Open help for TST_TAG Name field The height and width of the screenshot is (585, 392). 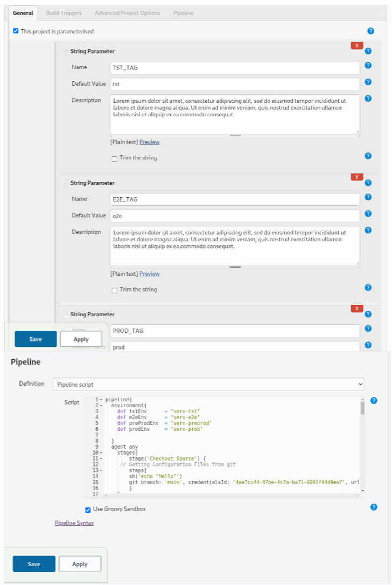pyautogui.click(x=368, y=65)
